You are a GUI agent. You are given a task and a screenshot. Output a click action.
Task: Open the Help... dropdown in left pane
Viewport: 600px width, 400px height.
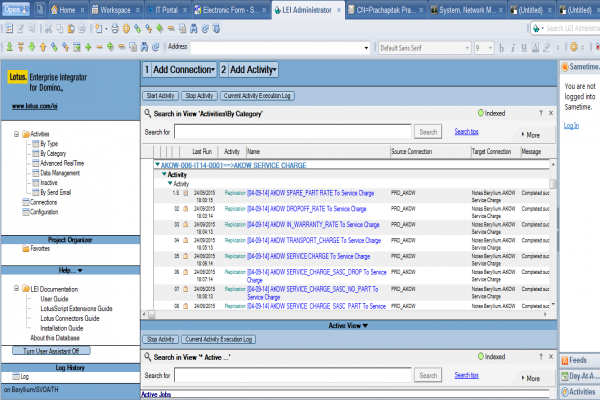point(70,270)
